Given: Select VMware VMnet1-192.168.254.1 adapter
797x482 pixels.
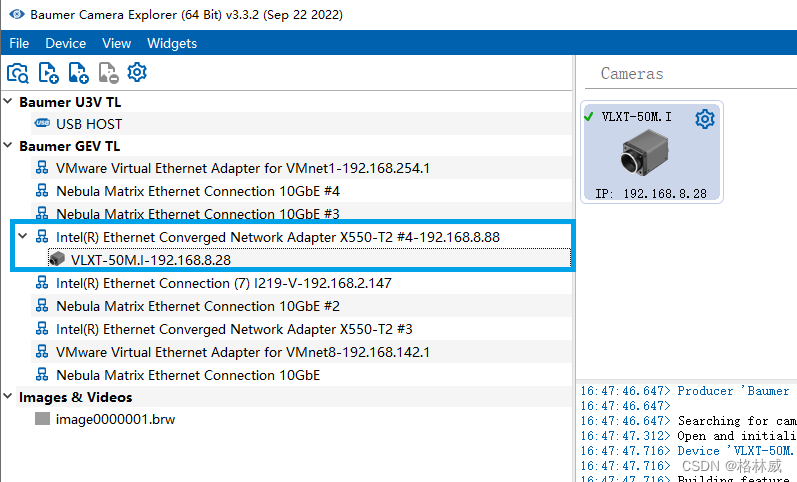Looking at the screenshot, I should click(242, 168).
